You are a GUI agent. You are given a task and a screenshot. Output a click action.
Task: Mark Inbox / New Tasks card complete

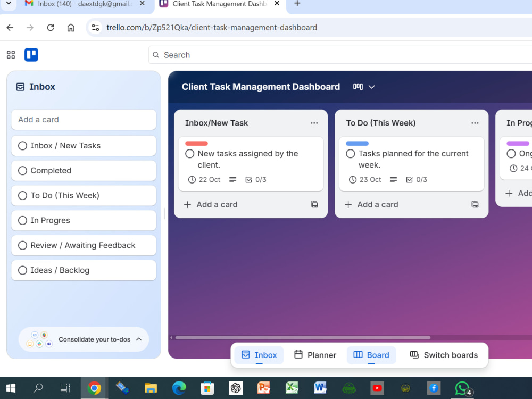click(23, 146)
